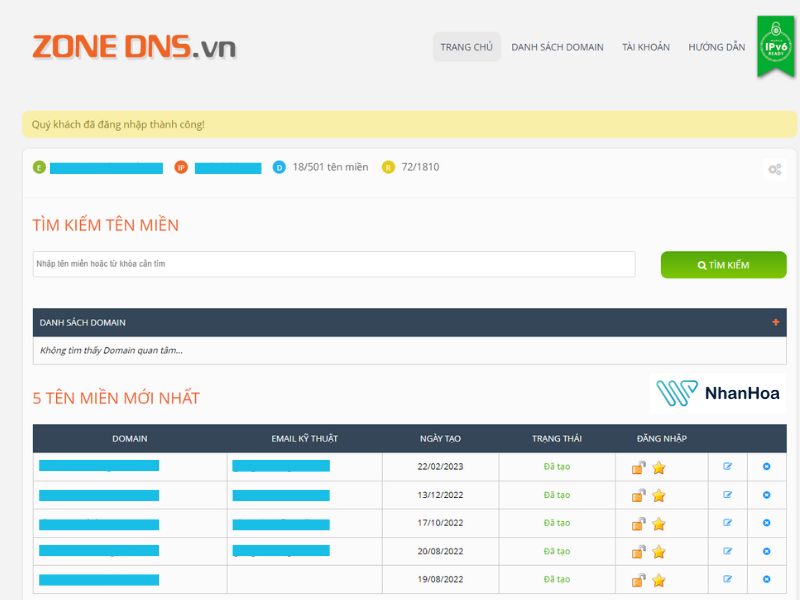Click login lock icon for 17/10/2022 domain

[638, 523]
